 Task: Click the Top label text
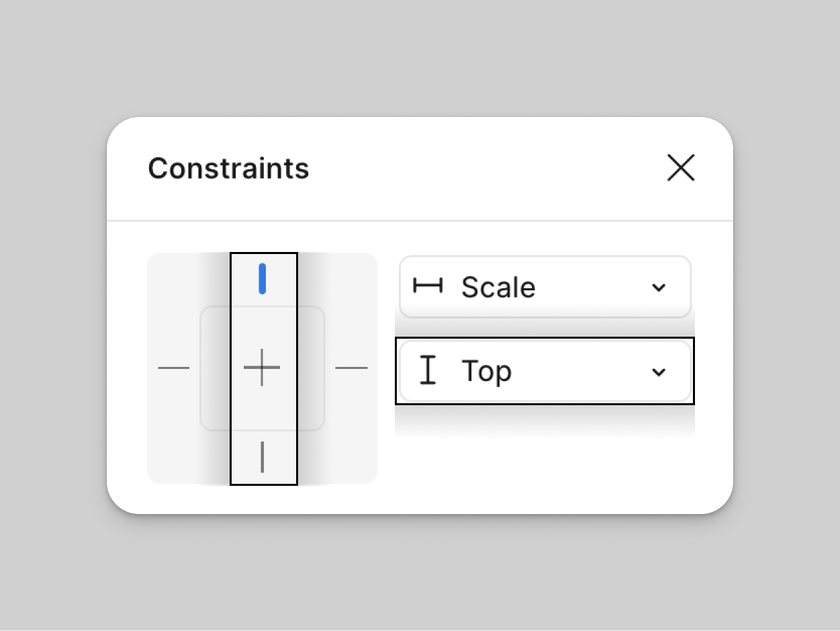point(487,372)
